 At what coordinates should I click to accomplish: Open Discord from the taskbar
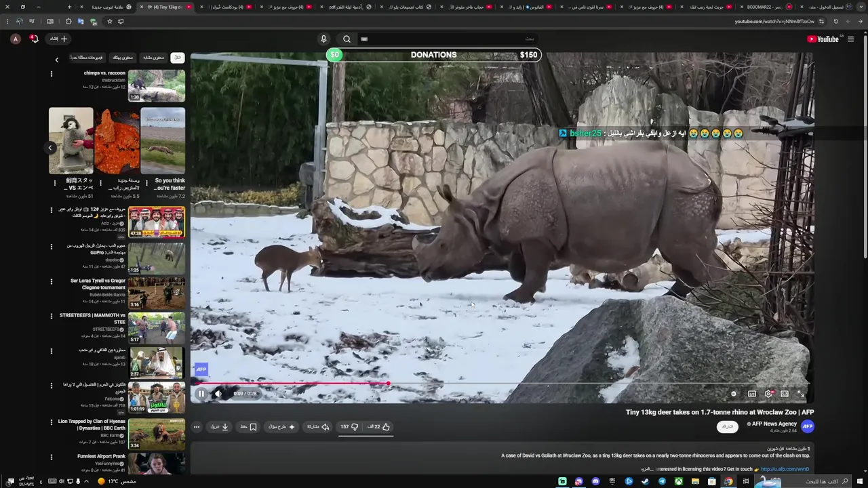click(595, 481)
